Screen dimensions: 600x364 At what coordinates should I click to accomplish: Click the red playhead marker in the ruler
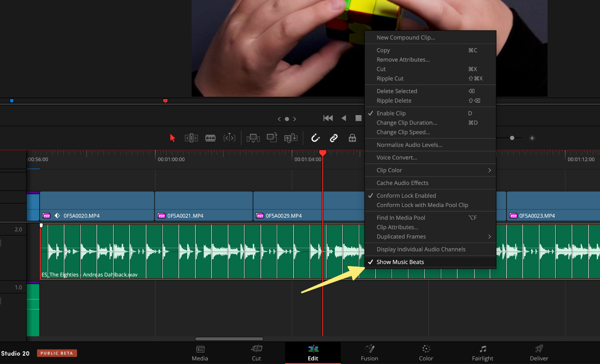(x=322, y=153)
